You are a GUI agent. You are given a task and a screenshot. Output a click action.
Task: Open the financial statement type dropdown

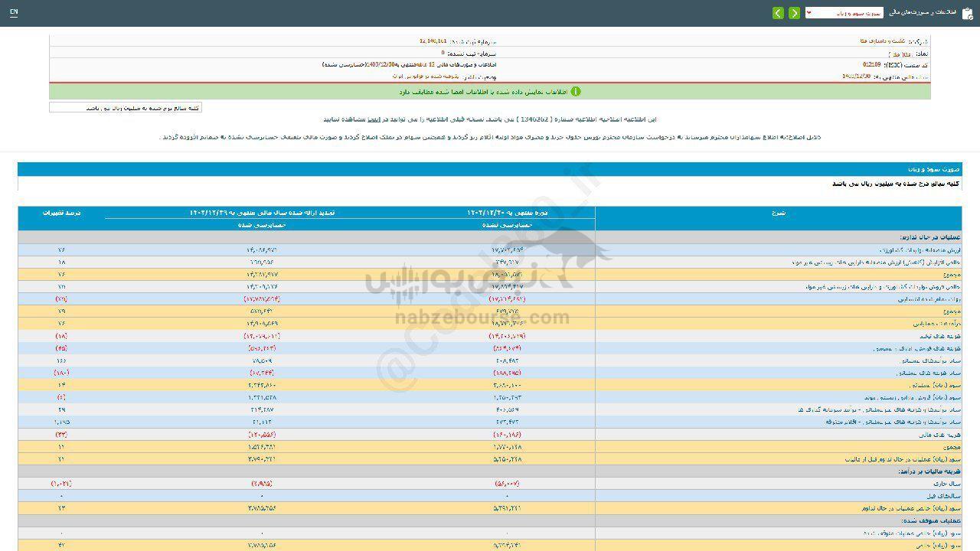coord(844,13)
